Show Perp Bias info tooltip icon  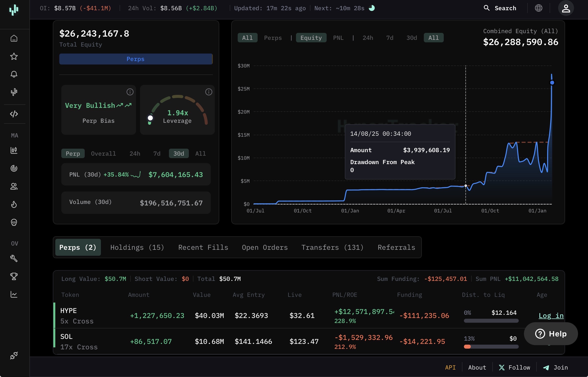130,92
